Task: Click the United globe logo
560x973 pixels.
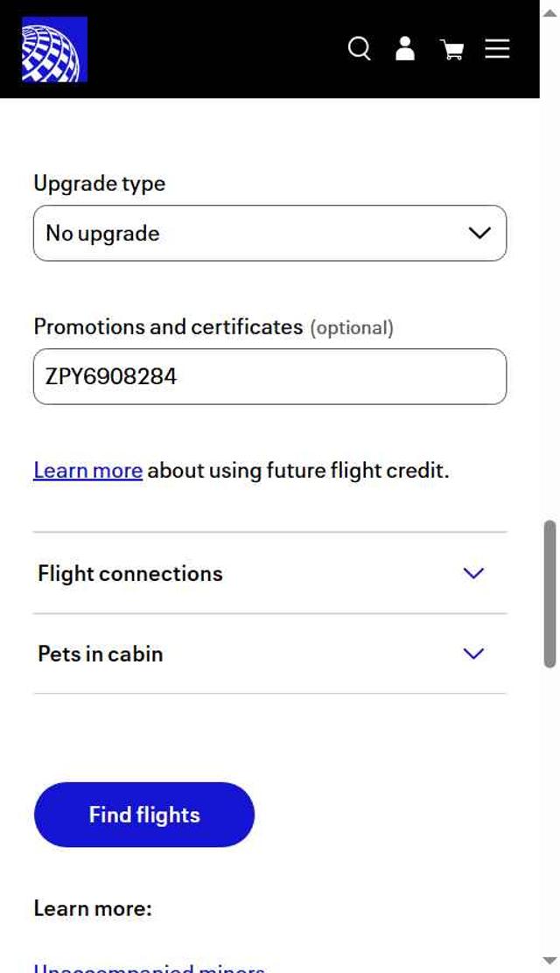Action: pyautogui.click(x=54, y=49)
